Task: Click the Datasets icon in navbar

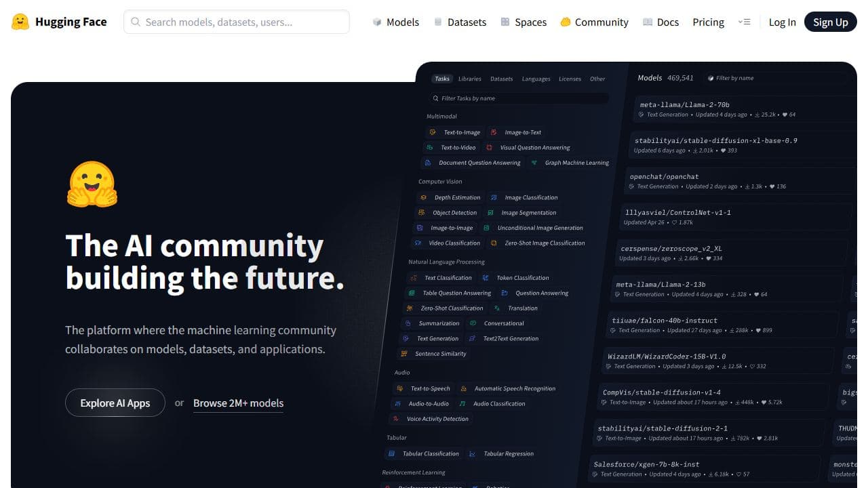Action: [x=438, y=22]
